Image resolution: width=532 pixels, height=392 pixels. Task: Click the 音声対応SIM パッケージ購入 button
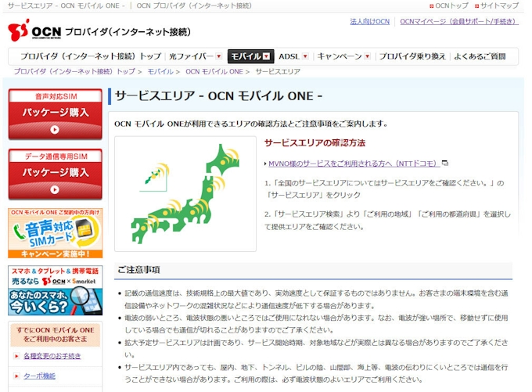pos(55,113)
